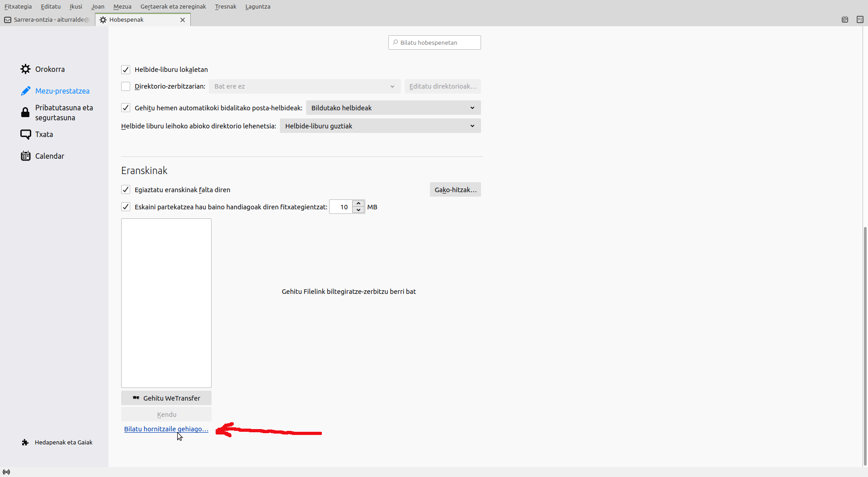
Task: Open Pribatutasuna eta segurtasuna lock icon
Action: (x=25, y=113)
